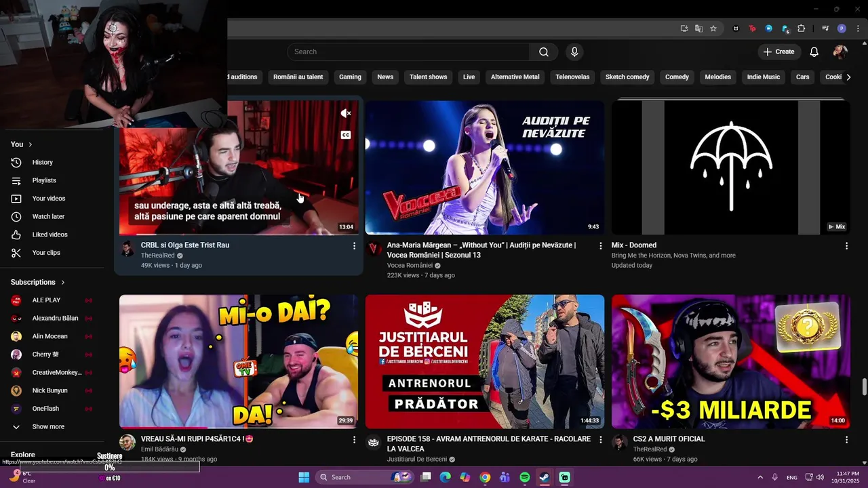Open Justițiarul De Berceni channel name link
Screen dimensions: 868x488
pos(417,460)
